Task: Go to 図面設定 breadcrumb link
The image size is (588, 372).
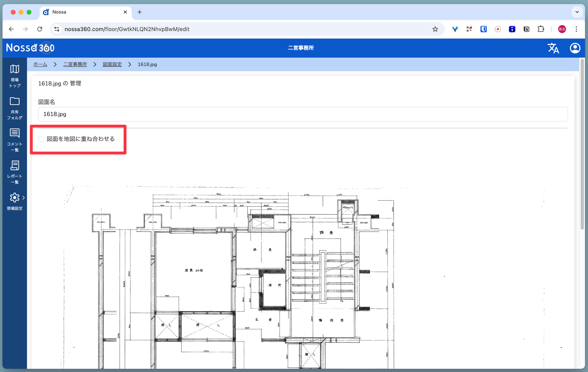Action: click(112, 64)
